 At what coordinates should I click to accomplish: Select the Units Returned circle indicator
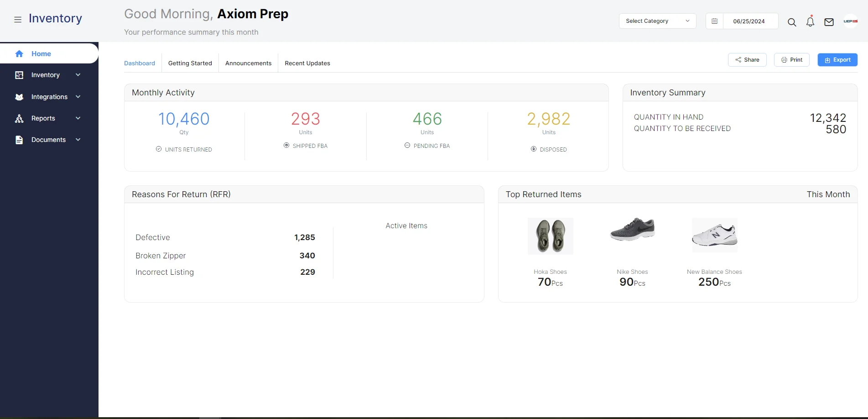click(x=159, y=149)
